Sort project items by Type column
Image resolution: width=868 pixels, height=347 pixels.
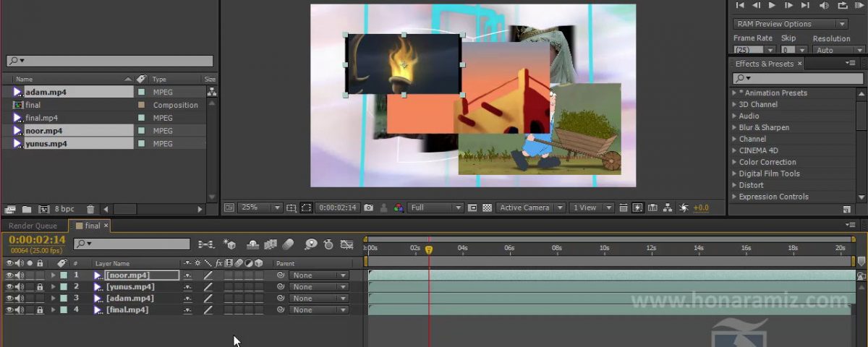(159, 79)
